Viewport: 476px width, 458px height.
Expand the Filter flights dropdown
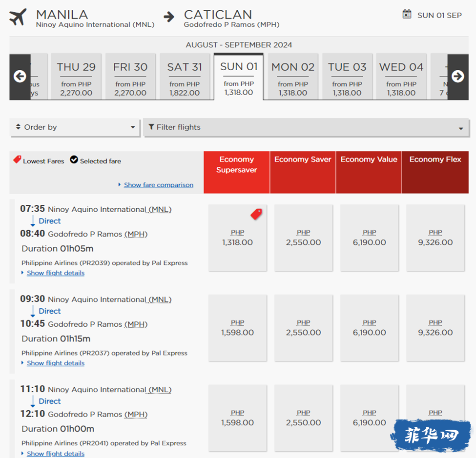pyautogui.click(x=305, y=128)
